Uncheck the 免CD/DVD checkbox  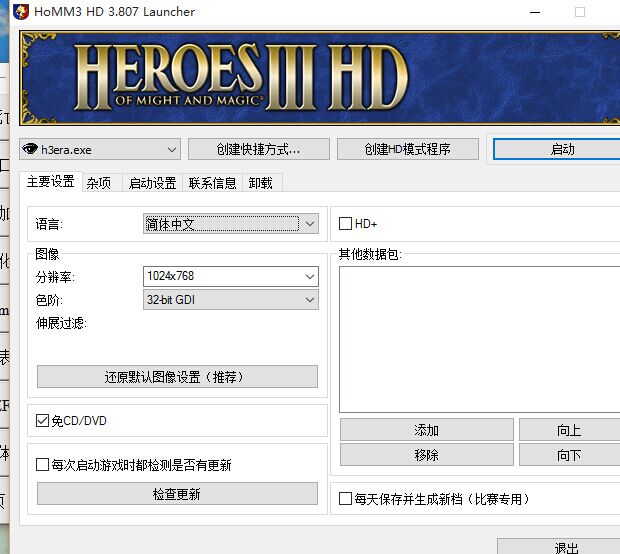tap(42, 420)
